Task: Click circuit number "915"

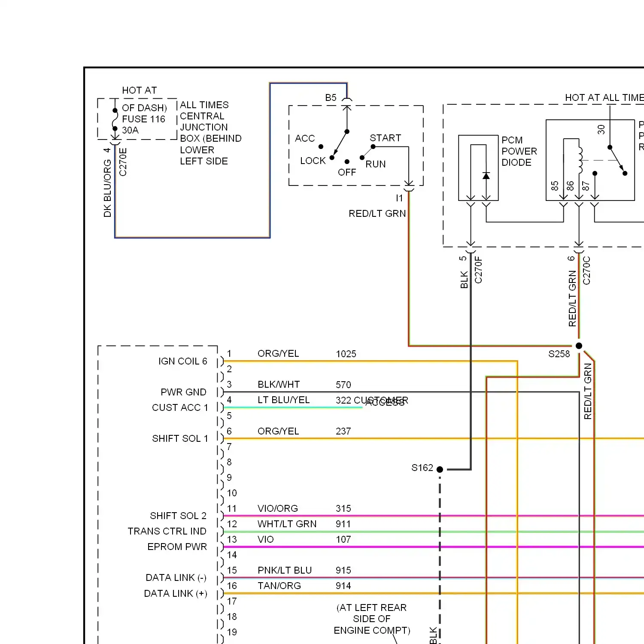Action: coord(343,570)
